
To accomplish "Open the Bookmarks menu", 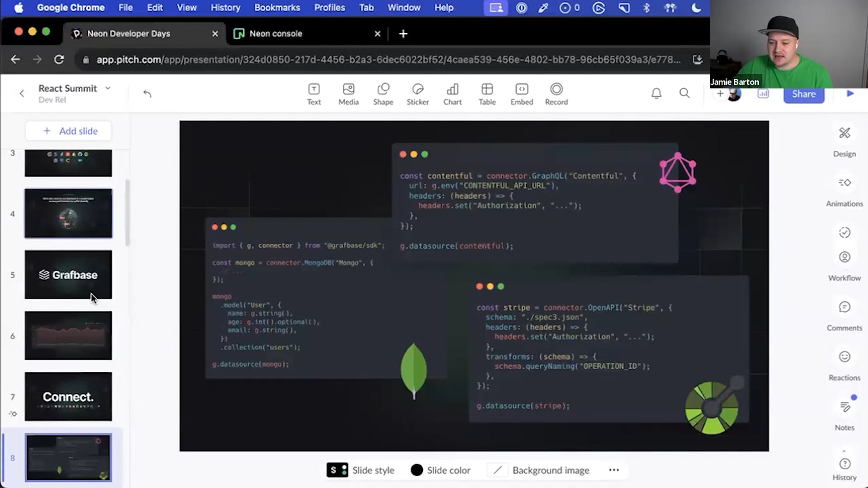I will (277, 8).
